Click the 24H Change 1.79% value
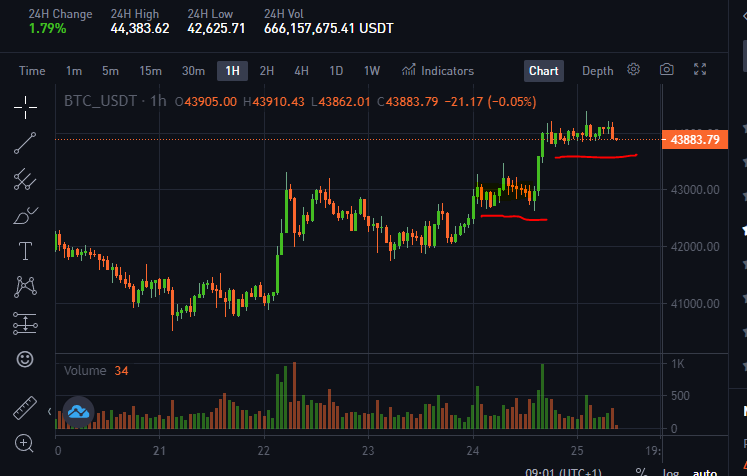This screenshot has width=747, height=476. tap(48, 29)
